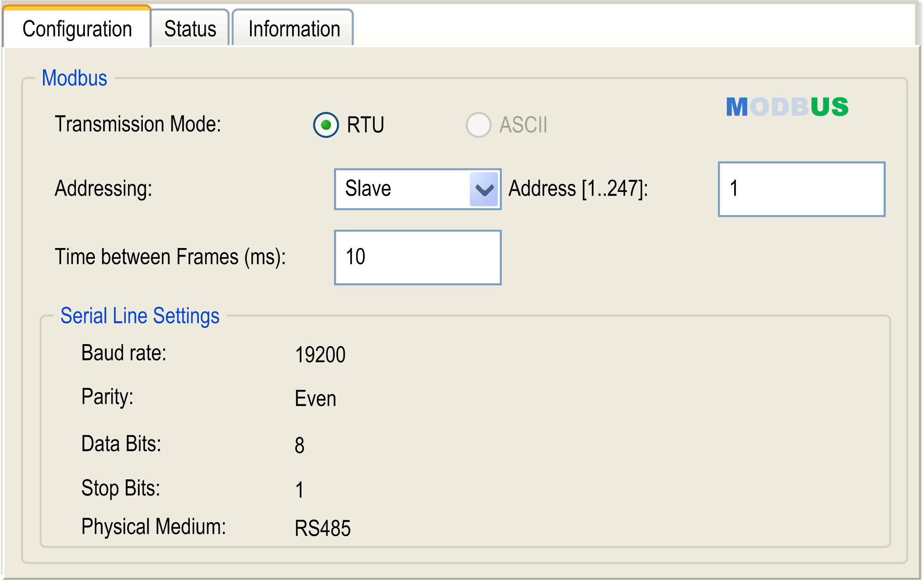
Task: Click the Data Bits value 8
Action: pos(299,444)
